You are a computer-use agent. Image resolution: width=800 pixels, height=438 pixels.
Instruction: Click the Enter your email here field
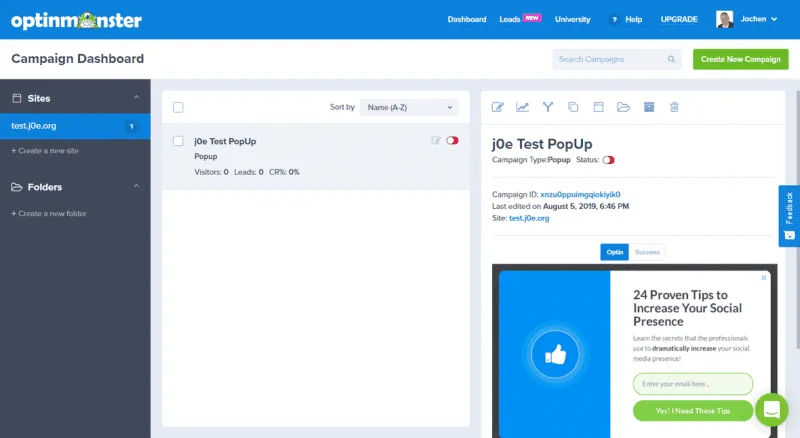point(692,383)
